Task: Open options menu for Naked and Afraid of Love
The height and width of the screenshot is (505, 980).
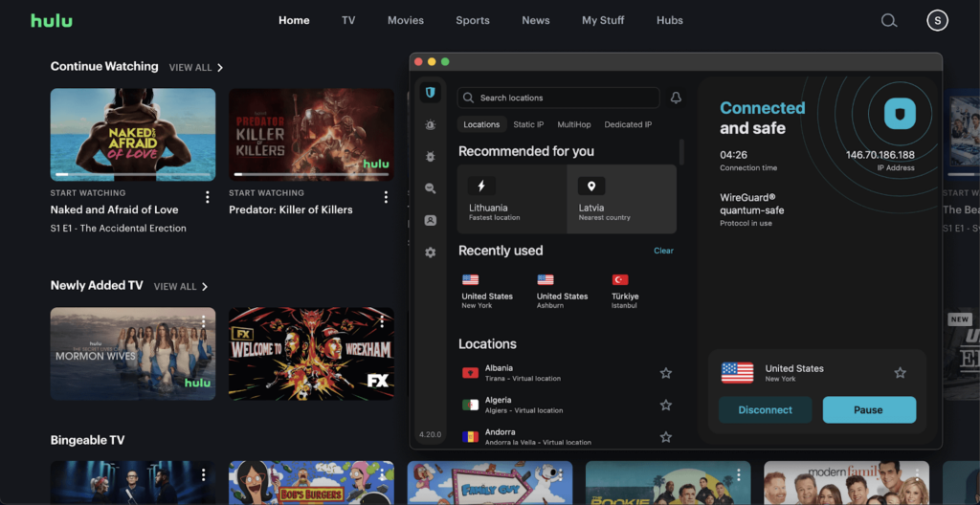Action: [x=208, y=197]
